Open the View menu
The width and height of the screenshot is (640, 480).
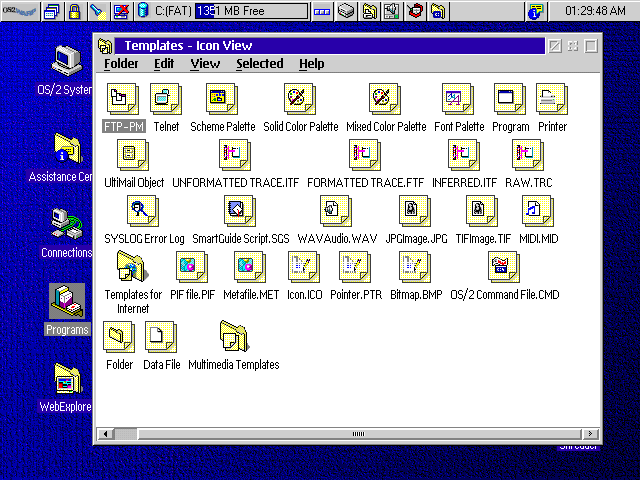[205, 64]
